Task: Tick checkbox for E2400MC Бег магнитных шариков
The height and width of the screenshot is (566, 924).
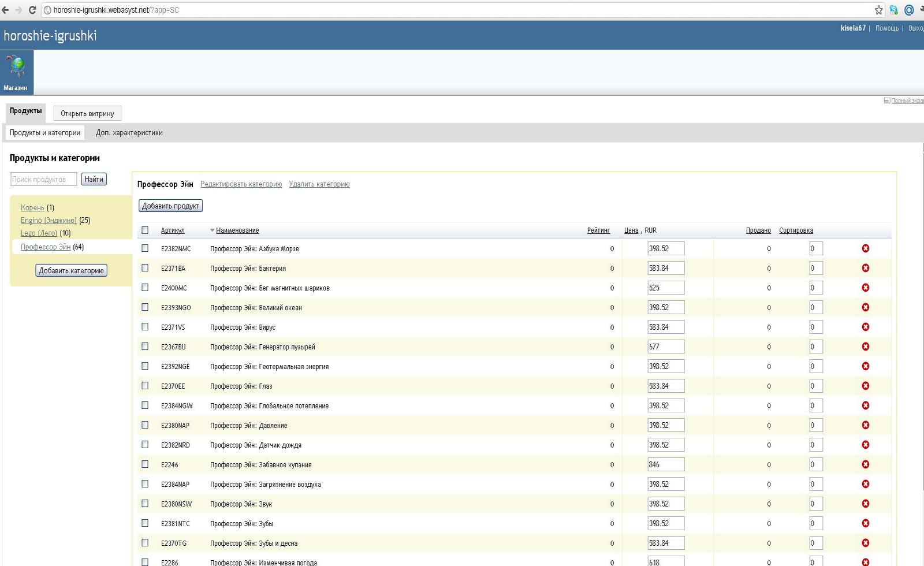Action: (145, 288)
